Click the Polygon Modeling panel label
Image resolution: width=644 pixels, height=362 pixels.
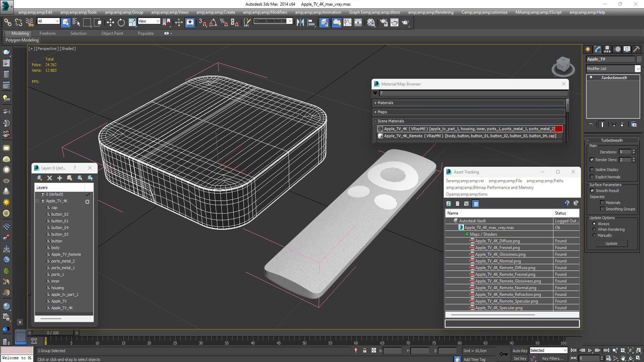click(22, 40)
